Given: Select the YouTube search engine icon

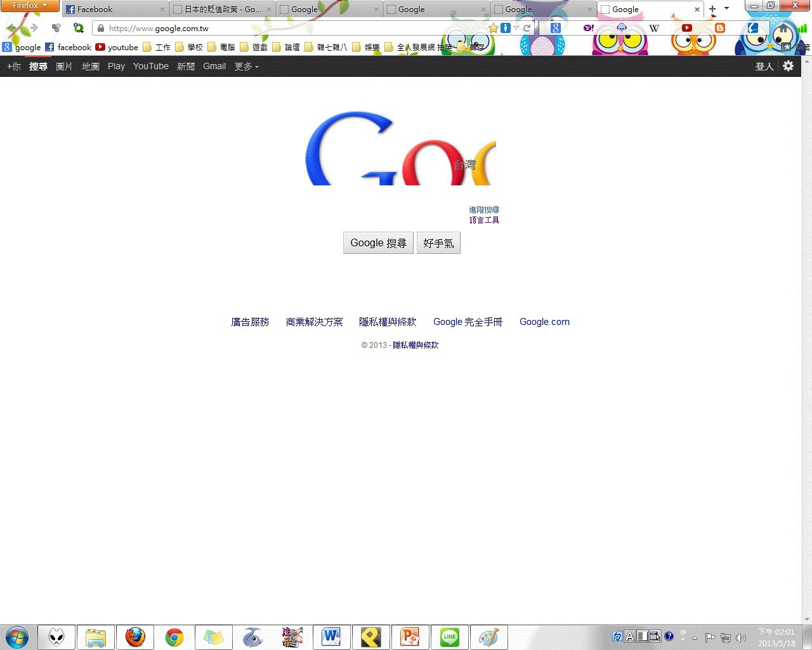Looking at the screenshot, I should tap(686, 28).
